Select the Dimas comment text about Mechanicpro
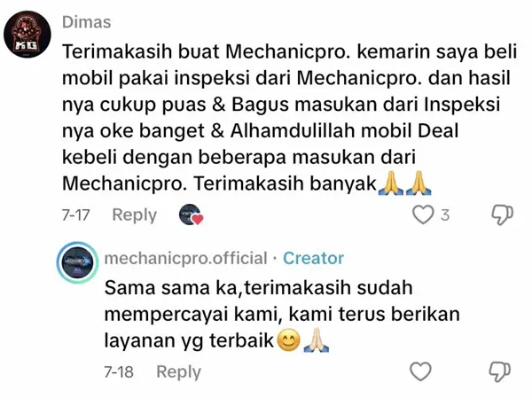 click(x=289, y=117)
